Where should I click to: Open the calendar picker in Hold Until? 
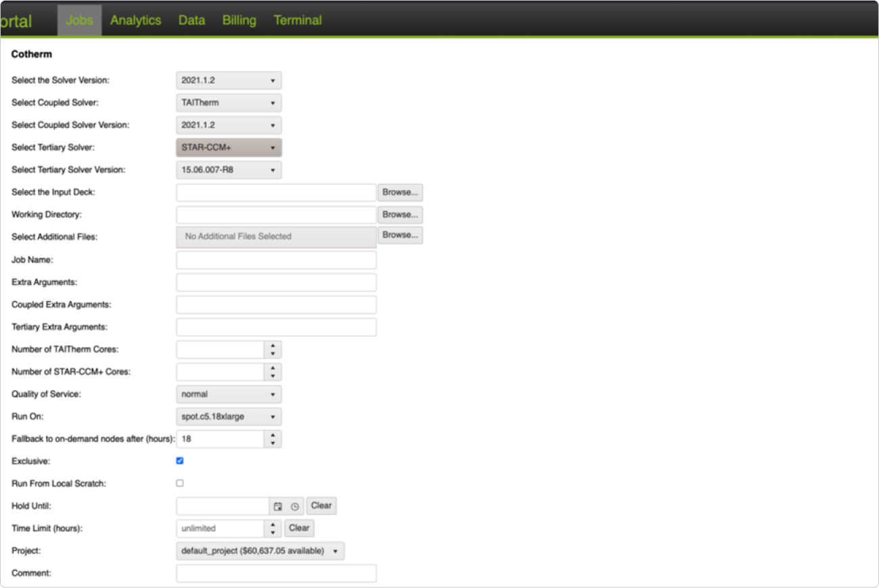277,506
